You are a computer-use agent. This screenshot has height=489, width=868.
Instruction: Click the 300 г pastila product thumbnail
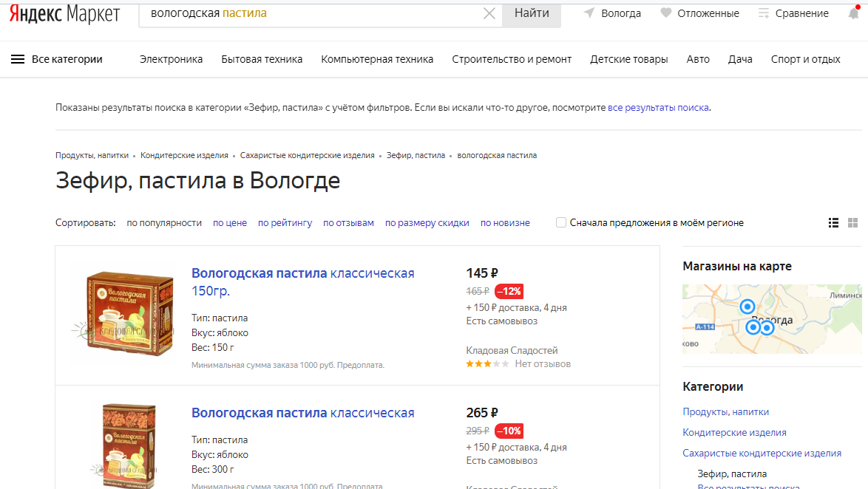pyautogui.click(x=127, y=446)
